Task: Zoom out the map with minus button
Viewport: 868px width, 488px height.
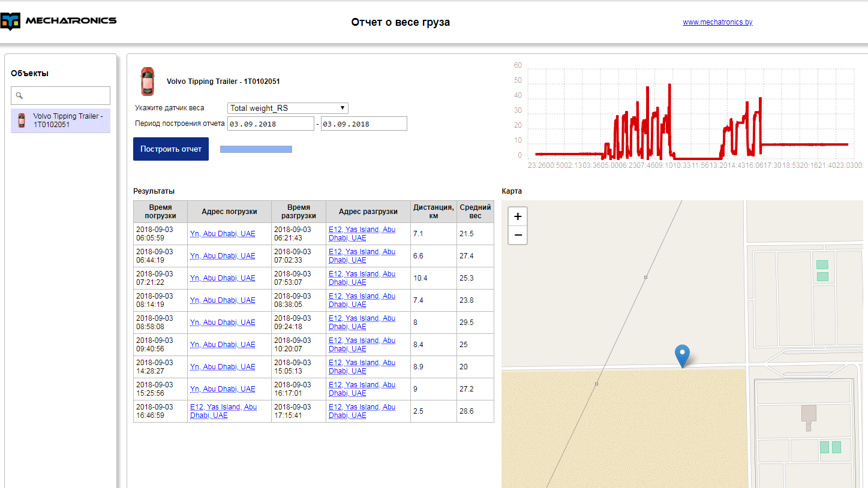Action: 518,235
